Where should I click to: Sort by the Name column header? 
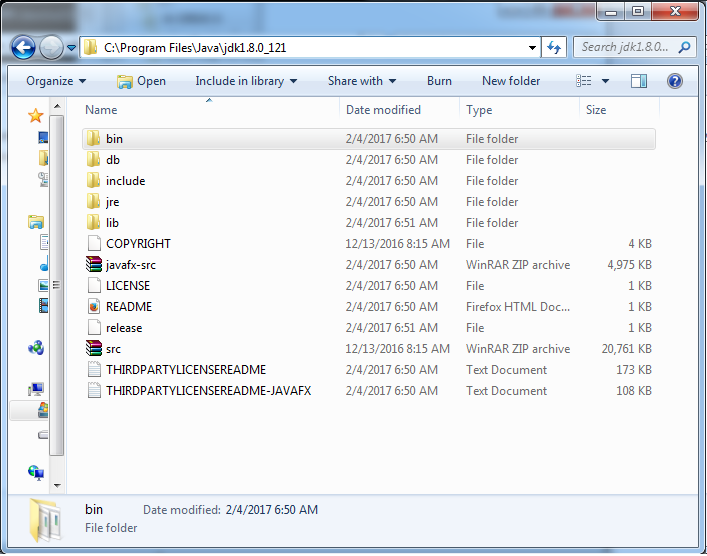point(211,110)
